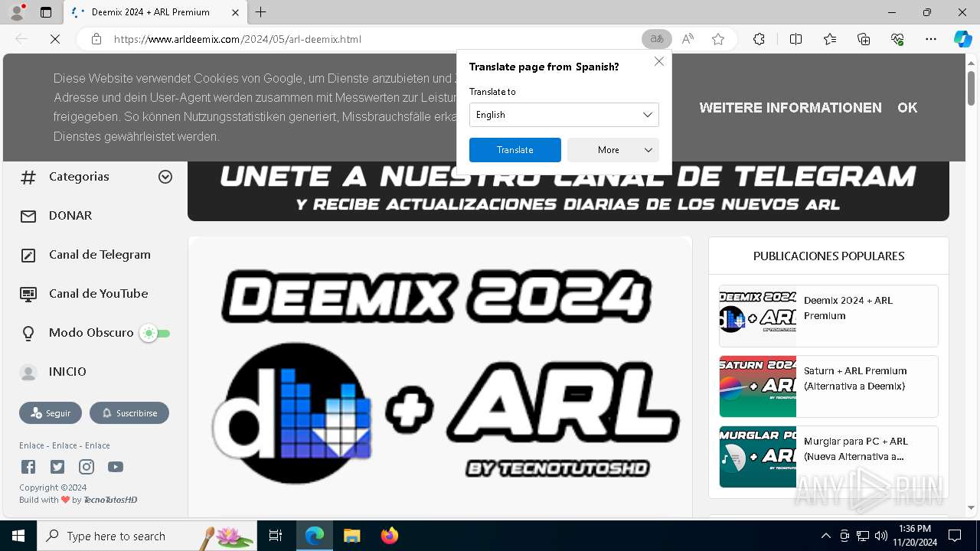
Task: Launch Firefox from the taskbar
Action: click(x=390, y=536)
